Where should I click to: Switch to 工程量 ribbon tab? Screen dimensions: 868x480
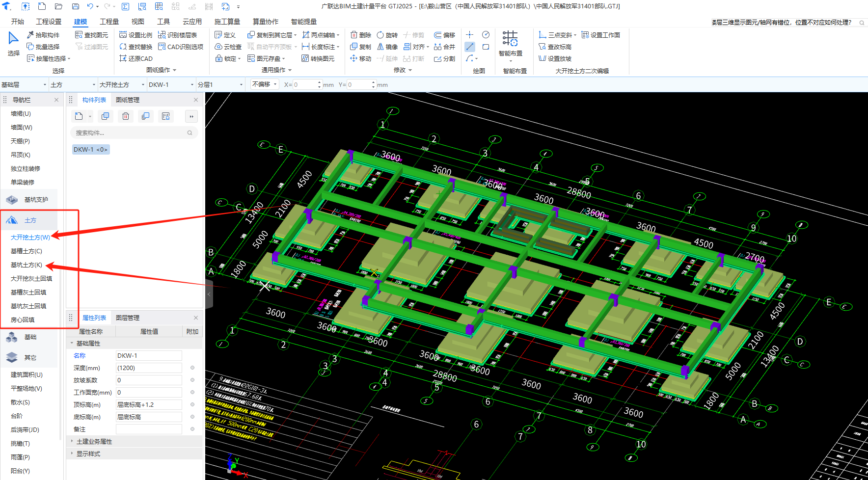(109, 22)
